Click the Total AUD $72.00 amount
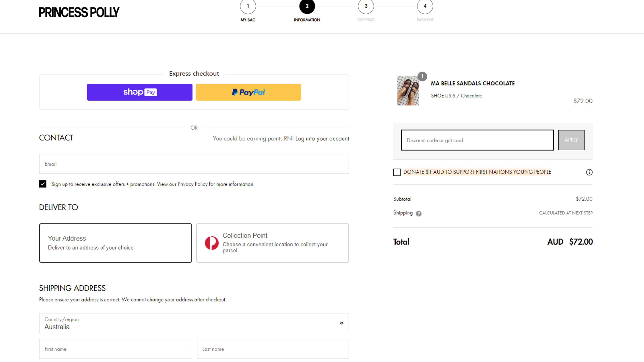 tap(570, 242)
